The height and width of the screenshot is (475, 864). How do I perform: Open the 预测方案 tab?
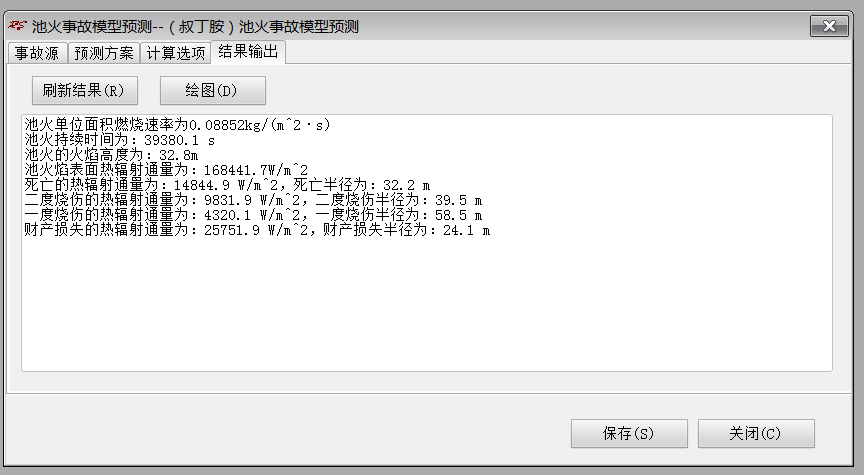point(104,53)
